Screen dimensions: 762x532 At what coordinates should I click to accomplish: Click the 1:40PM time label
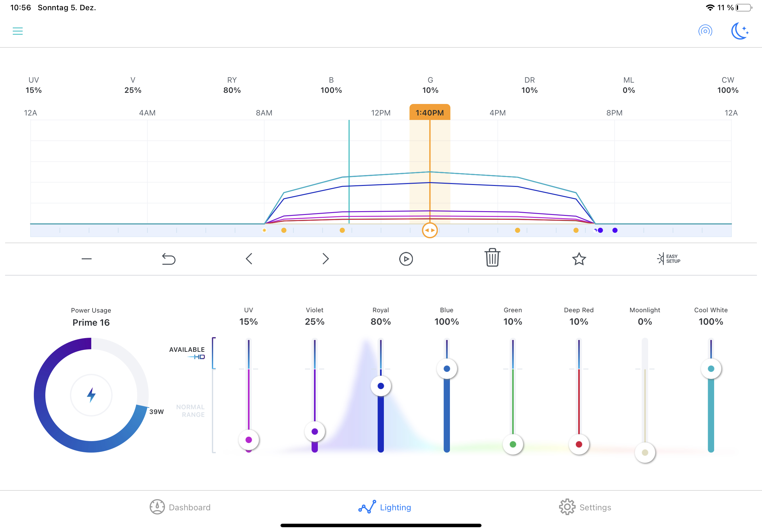tap(430, 113)
